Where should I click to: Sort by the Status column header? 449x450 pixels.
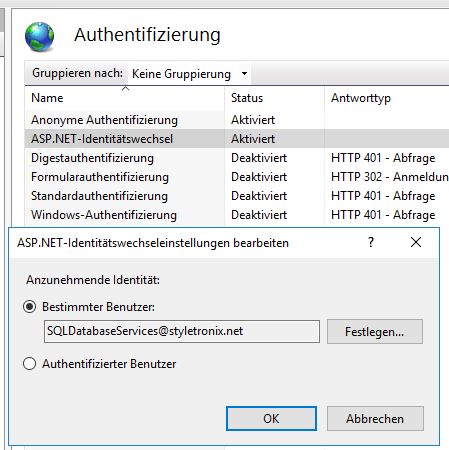click(274, 98)
